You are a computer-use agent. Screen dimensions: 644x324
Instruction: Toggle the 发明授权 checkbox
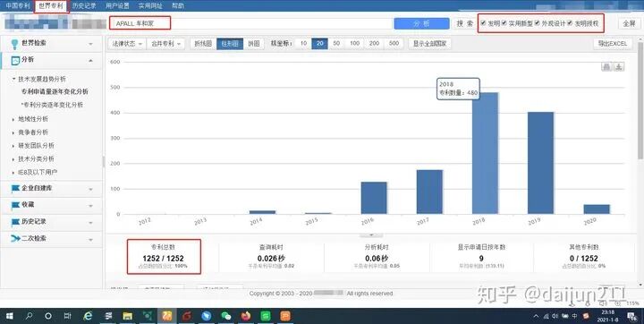click(570, 23)
